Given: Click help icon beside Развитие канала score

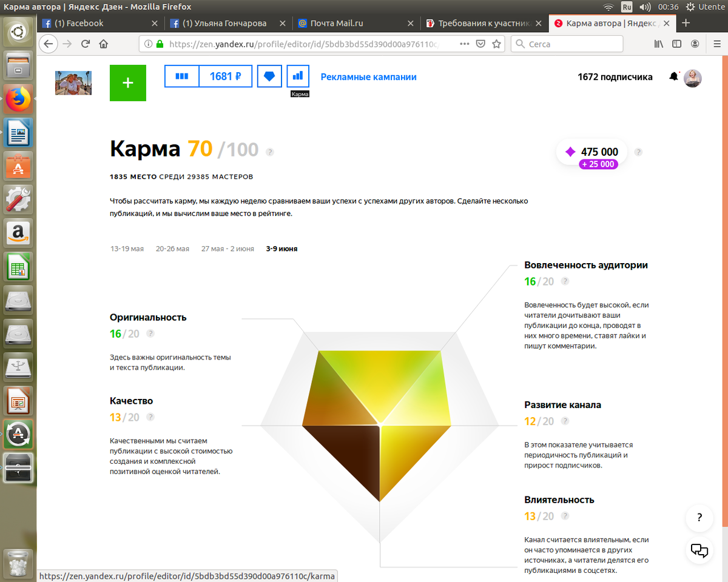Looking at the screenshot, I should pos(565,421).
